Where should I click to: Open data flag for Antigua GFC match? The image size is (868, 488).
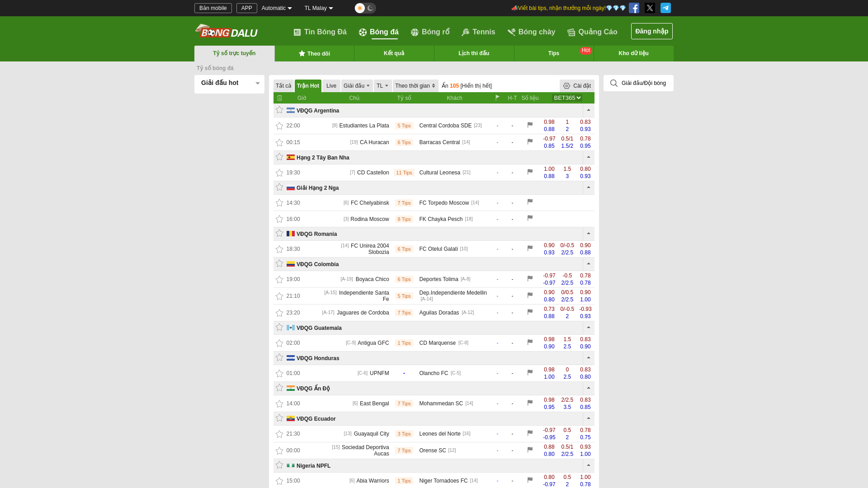530,343
